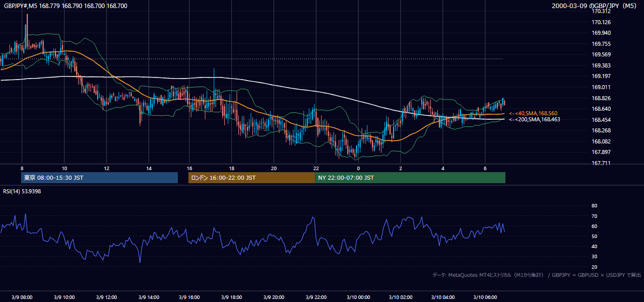Click the London 16:00-22:00 JST session bar

pyautogui.click(x=251, y=178)
